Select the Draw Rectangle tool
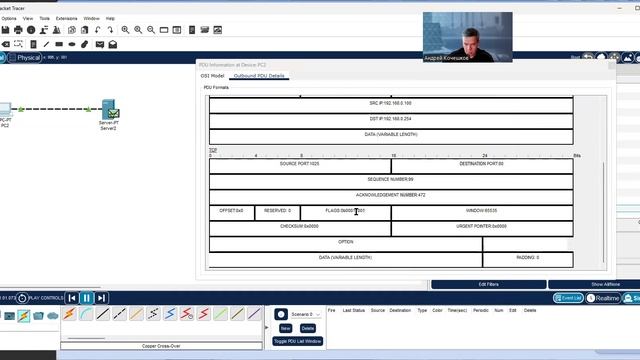Viewport: 640px width, 360px height. pos(59,44)
